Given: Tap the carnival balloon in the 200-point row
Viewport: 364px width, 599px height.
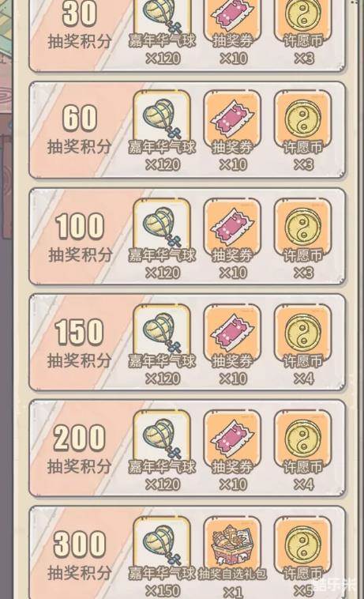Looking at the screenshot, I should click(x=162, y=439).
